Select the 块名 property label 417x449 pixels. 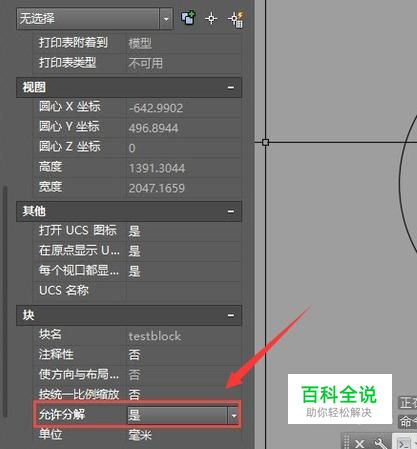point(50,334)
